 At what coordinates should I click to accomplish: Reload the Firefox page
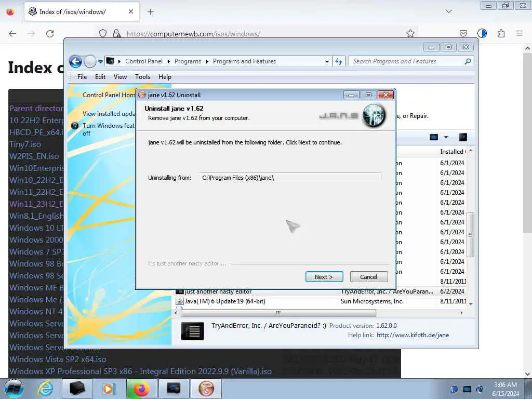click(x=50, y=34)
